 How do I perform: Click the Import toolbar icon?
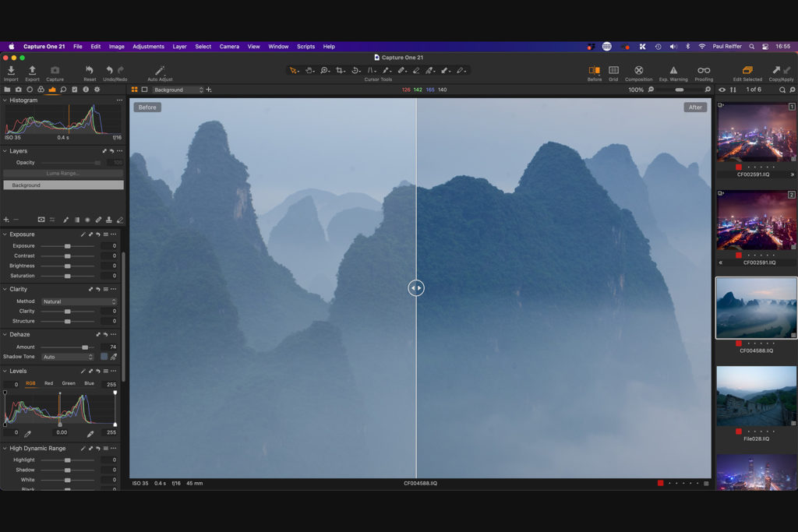tap(11, 70)
